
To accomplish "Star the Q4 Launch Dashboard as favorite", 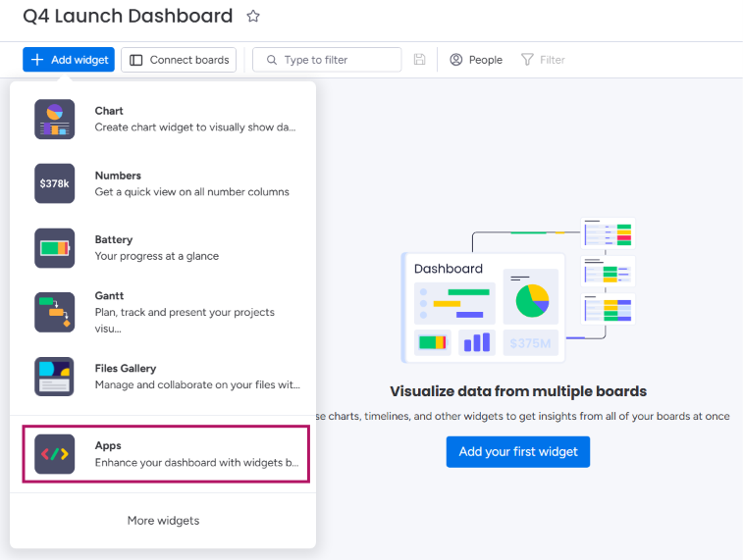I will (x=253, y=16).
